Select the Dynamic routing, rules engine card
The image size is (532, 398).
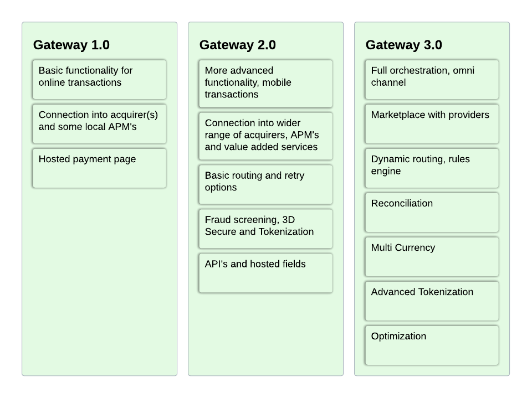tap(432, 168)
